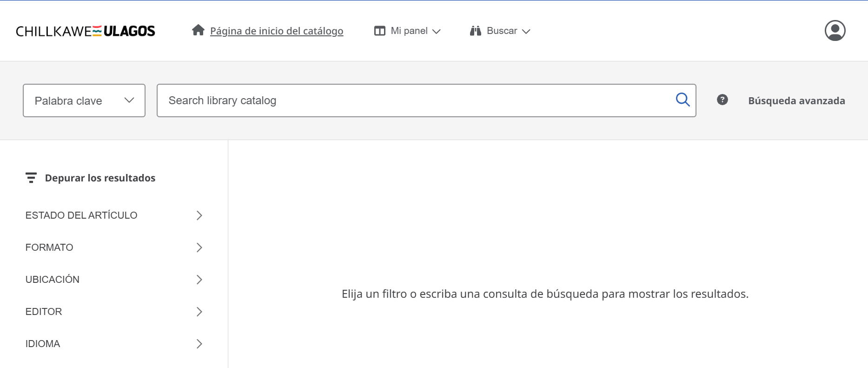
Task: Click the binoculars icon beside Buscar
Action: 475,31
